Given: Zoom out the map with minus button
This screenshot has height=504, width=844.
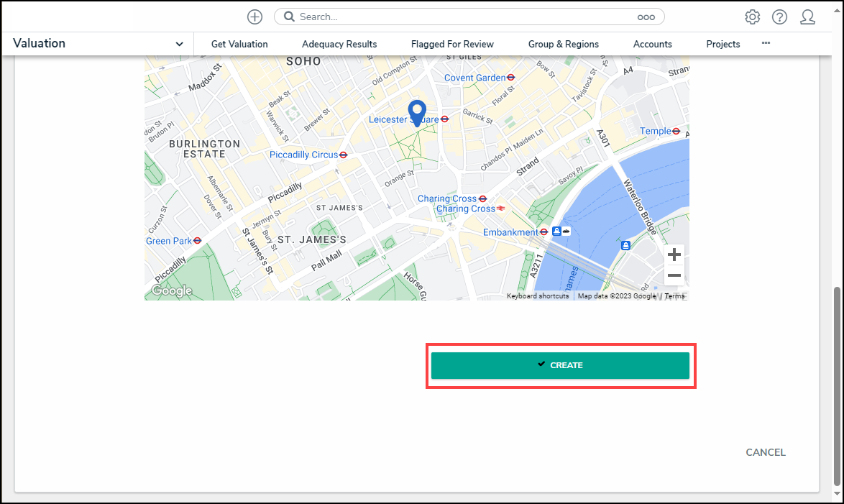Looking at the screenshot, I should 674,275.
